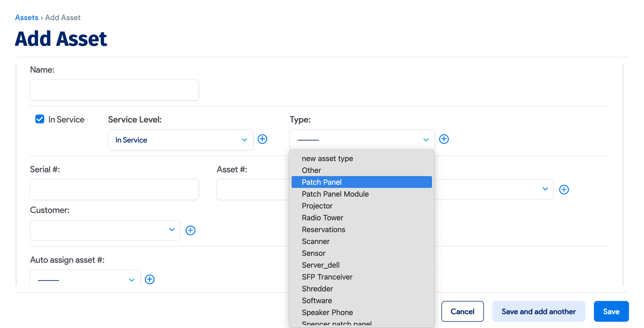Image resolution: width=644 pixels, height=328 pixels.
Task: Expand the Customer dropdown
Action: pos(105,230)
